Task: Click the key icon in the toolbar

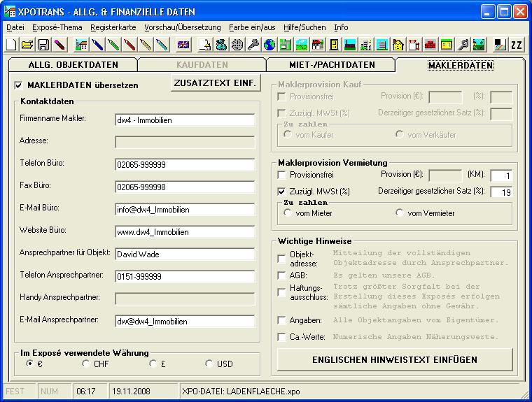Action: click(x=253, y=45)
